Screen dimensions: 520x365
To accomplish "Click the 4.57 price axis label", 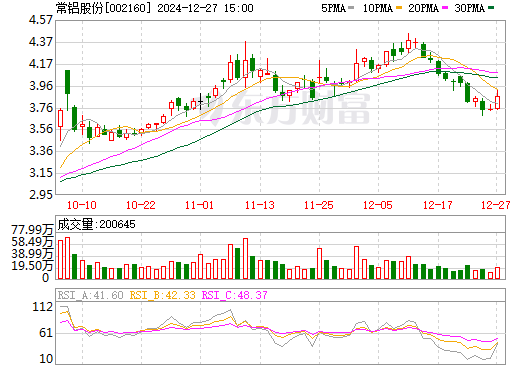I will pos(41,20).
